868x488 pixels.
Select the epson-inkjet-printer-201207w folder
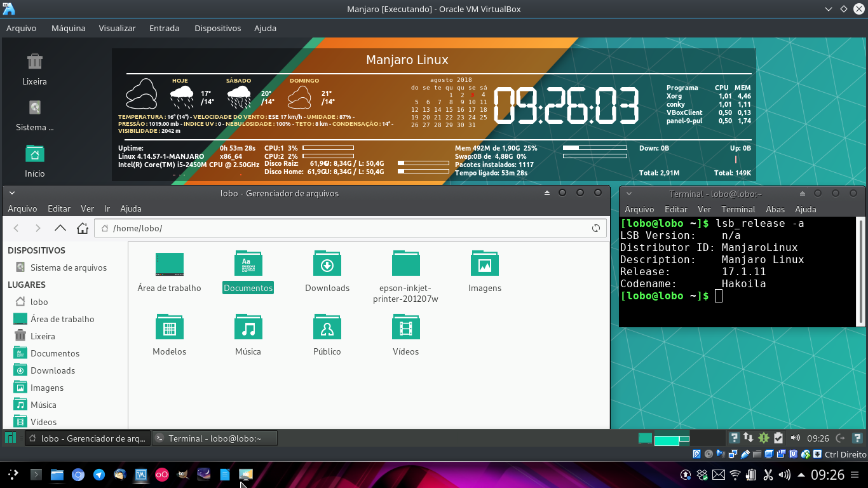406,278
